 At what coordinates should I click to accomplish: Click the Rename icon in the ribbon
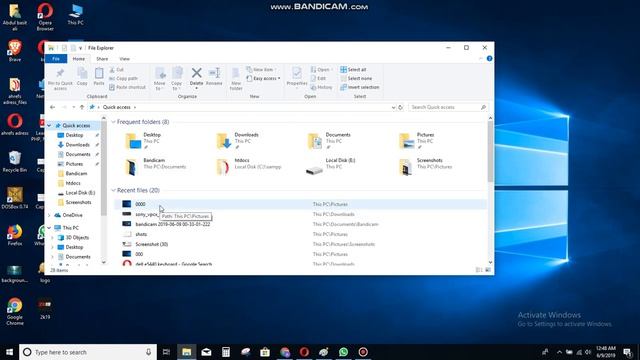[214, 76]
